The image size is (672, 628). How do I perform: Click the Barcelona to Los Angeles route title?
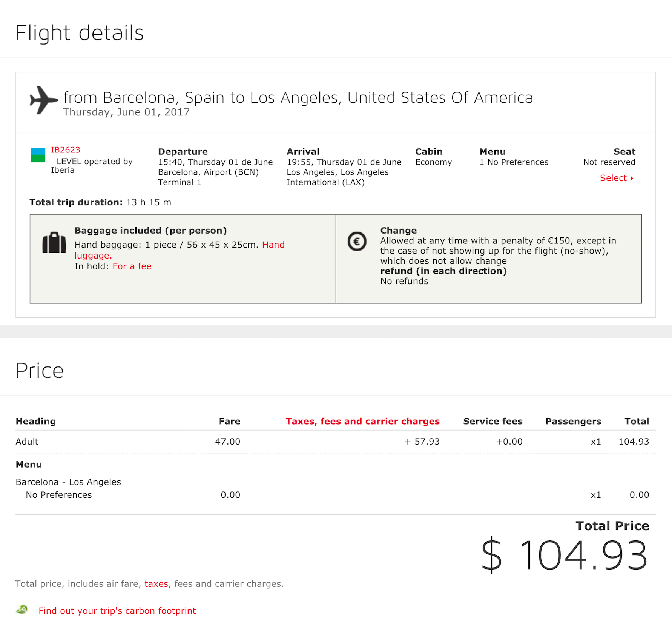tap(298, 98)
